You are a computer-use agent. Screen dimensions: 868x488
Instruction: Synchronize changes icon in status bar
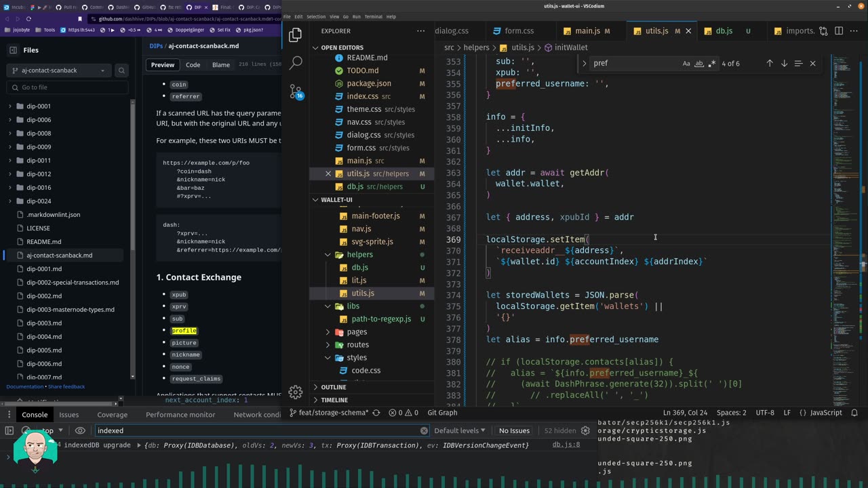coord(376,412)
